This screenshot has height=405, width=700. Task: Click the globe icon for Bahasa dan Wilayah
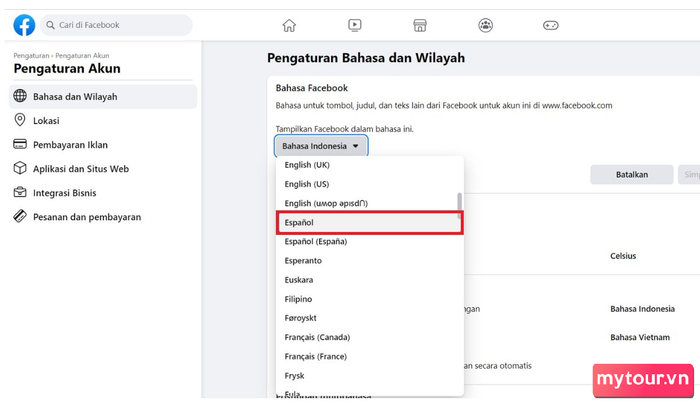(x=20, y=96)
